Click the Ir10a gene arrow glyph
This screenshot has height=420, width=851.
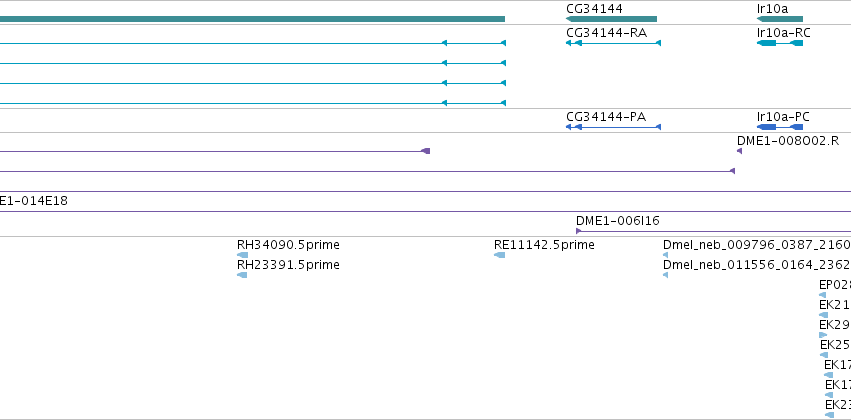point(779,19)
